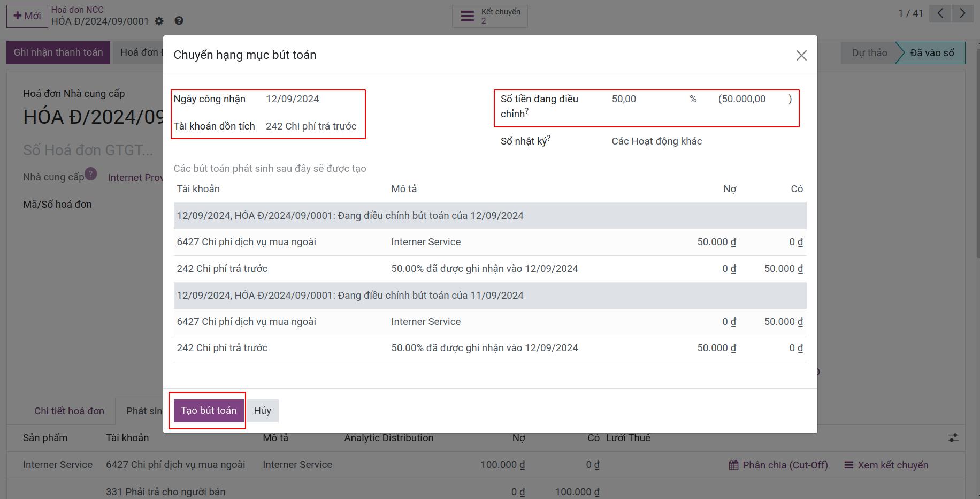
Task: Select Dự thảo status stage
Action: tap(869, 53)
